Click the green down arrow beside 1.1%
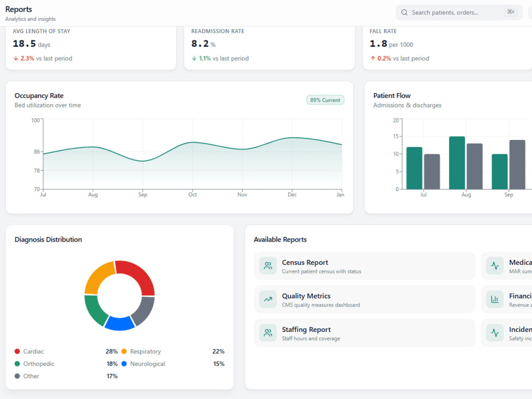This screenshot has height=399, width=532. tap(194, 59)
